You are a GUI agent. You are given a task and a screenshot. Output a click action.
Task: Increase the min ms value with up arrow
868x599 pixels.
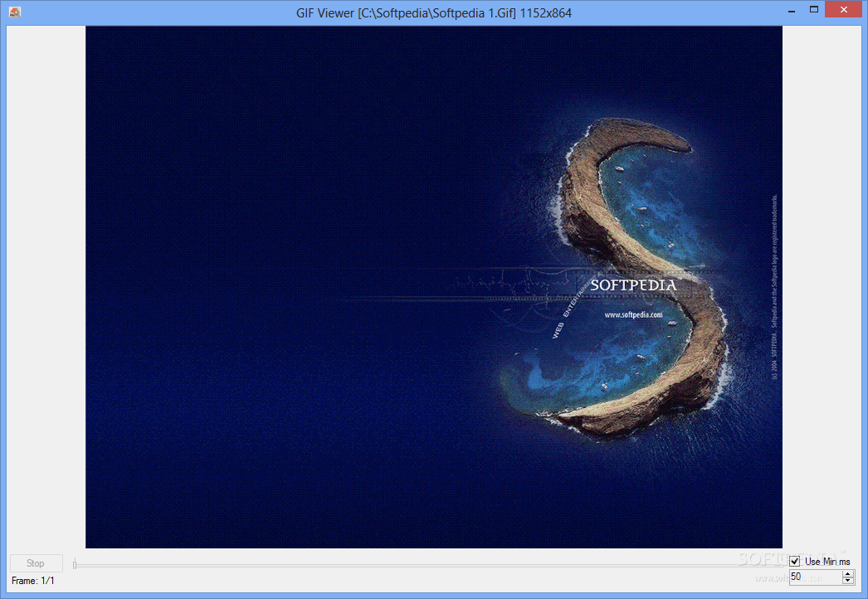click(848, 573)
